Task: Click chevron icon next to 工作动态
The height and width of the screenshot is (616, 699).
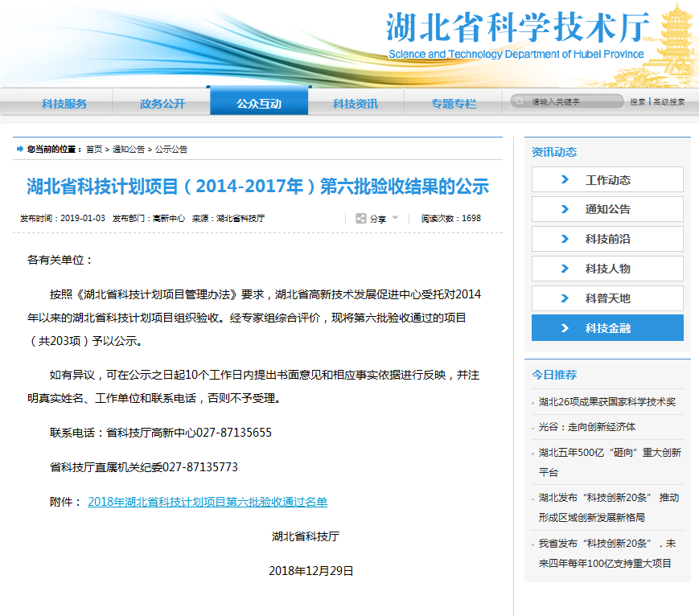Action: click(565, 180)
